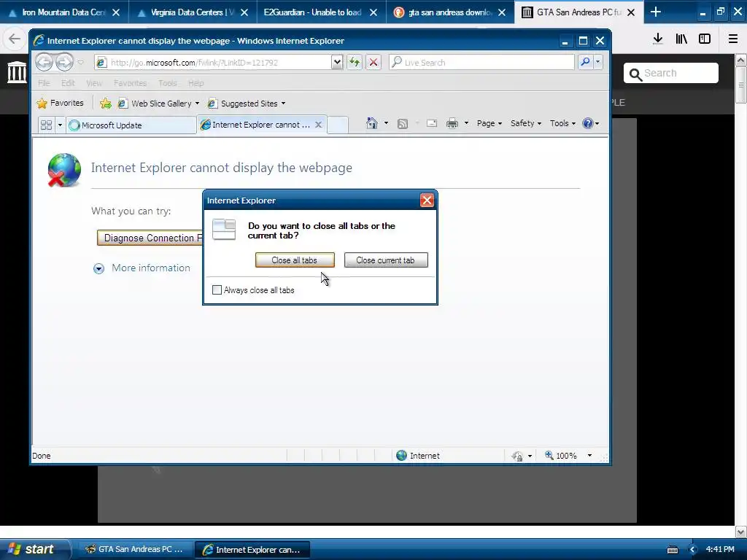Expand hidden tray icons arrow
Image resolution: width=747 pixels, height=560 pixels.
click(x=693, y=550)
